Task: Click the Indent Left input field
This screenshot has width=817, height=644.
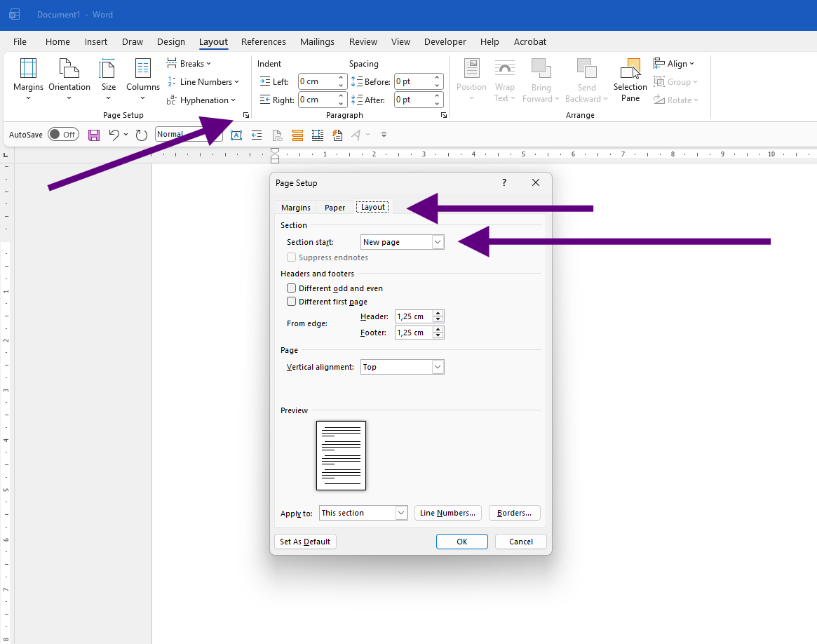Action: 317,81
